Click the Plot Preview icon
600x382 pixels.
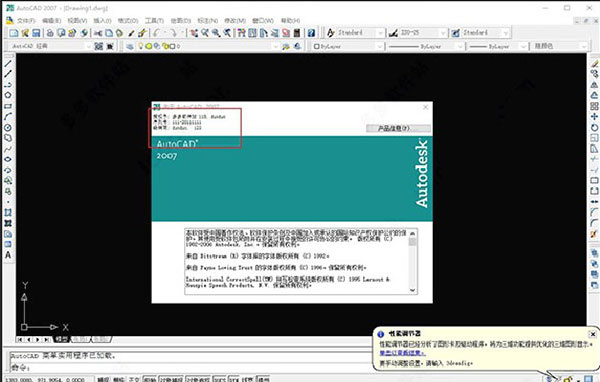(x=61, y=33)
